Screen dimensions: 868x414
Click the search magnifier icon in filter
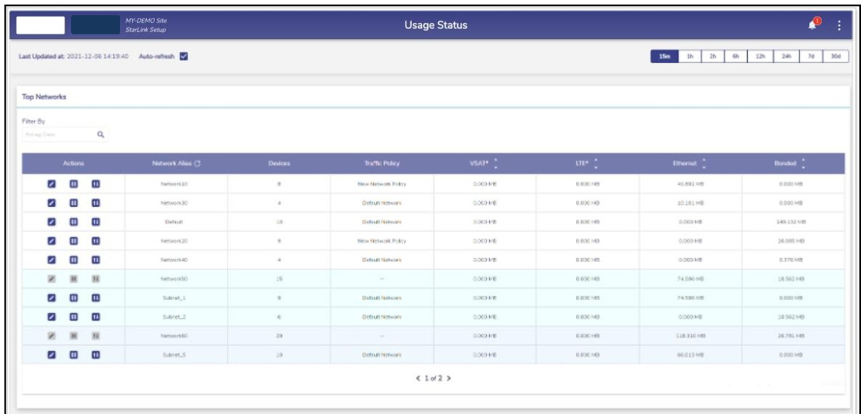[x=100, y=135]
